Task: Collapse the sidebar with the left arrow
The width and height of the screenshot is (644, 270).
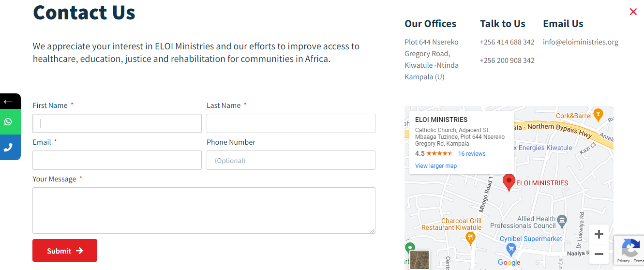Action: [x=8, y=102]
